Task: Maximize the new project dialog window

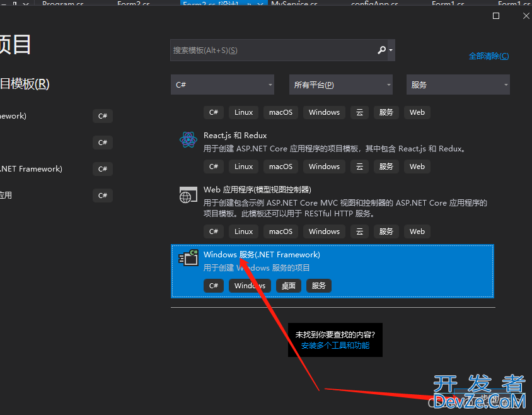Action: [x=496, y=16]
